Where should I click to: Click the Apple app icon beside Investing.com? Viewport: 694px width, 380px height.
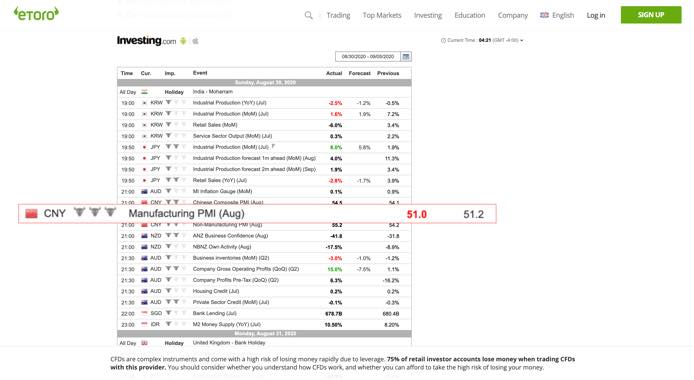coord(195,41)
